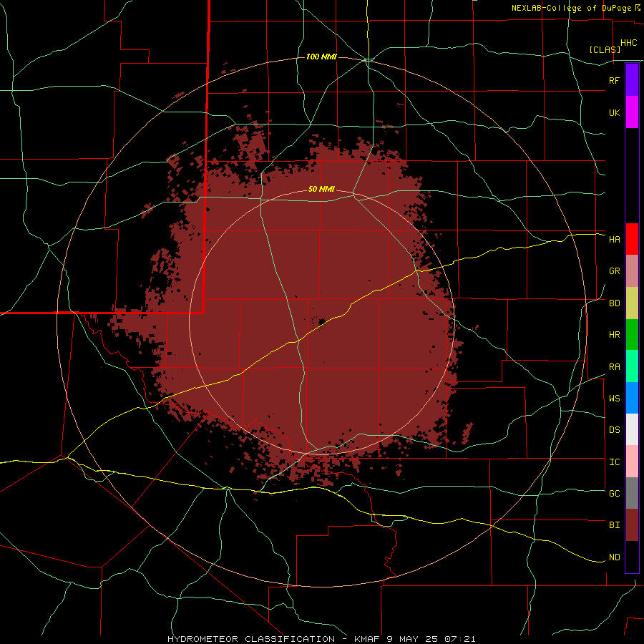This screenshot has height=644, width=644.
Task: Click the brown BI legend color swatch
Action: tap(632, 525)
